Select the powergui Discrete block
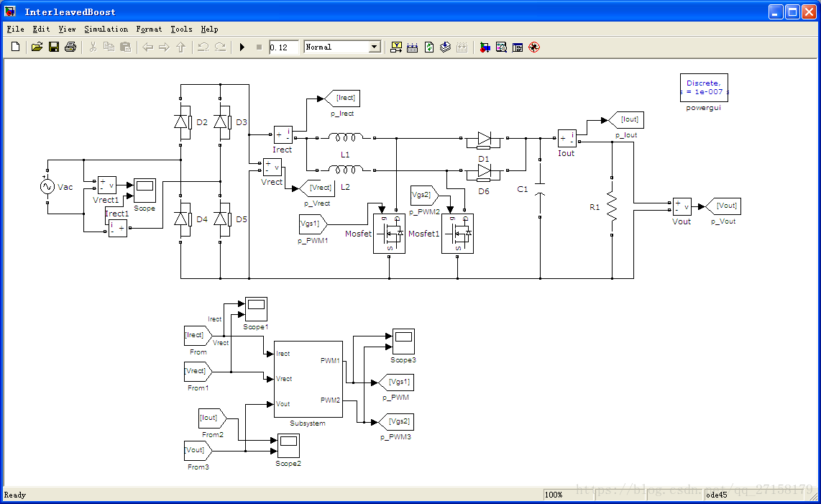 [x=704, y=88]
